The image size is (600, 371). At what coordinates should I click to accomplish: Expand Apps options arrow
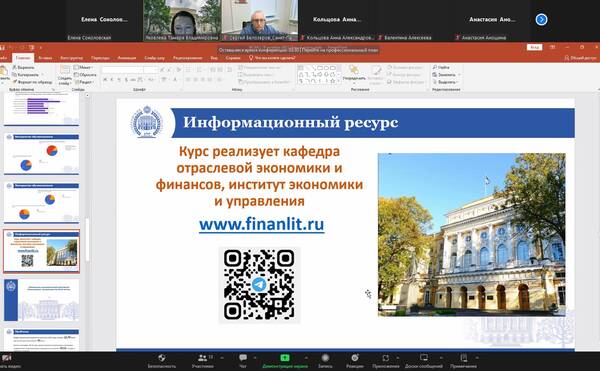pyautogui.click(x=398, y=358)
